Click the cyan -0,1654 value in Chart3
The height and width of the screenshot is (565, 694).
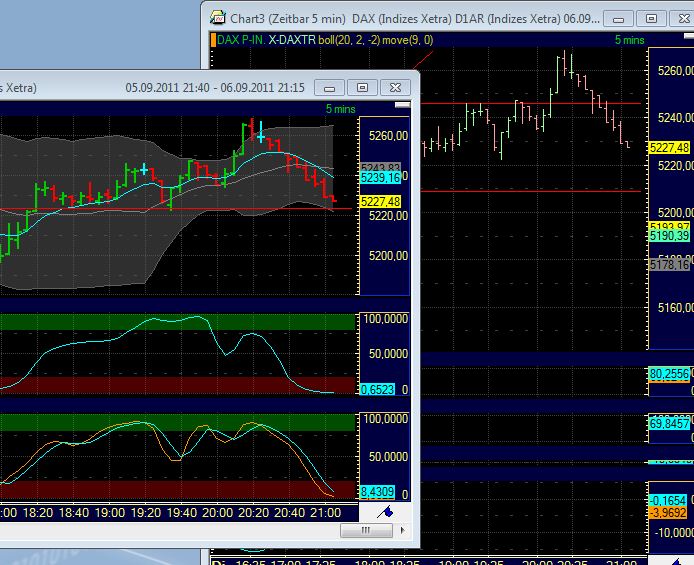[x=668, y=500]
